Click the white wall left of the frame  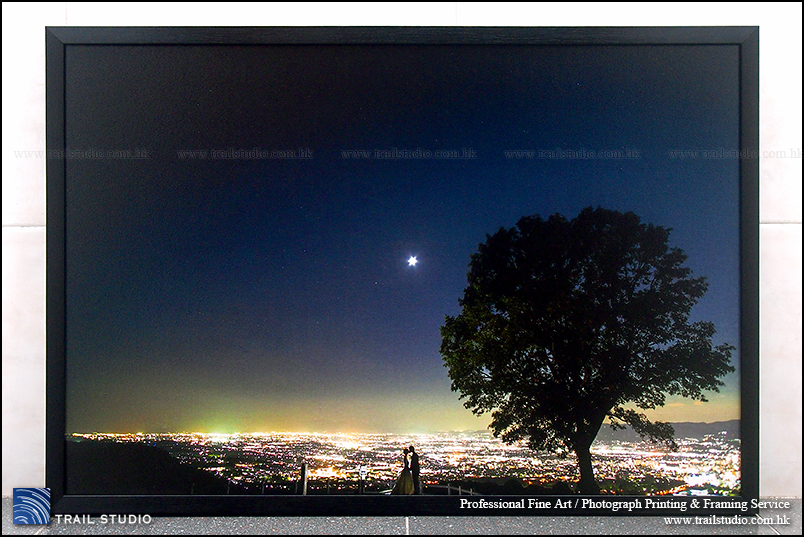point(22,270)
